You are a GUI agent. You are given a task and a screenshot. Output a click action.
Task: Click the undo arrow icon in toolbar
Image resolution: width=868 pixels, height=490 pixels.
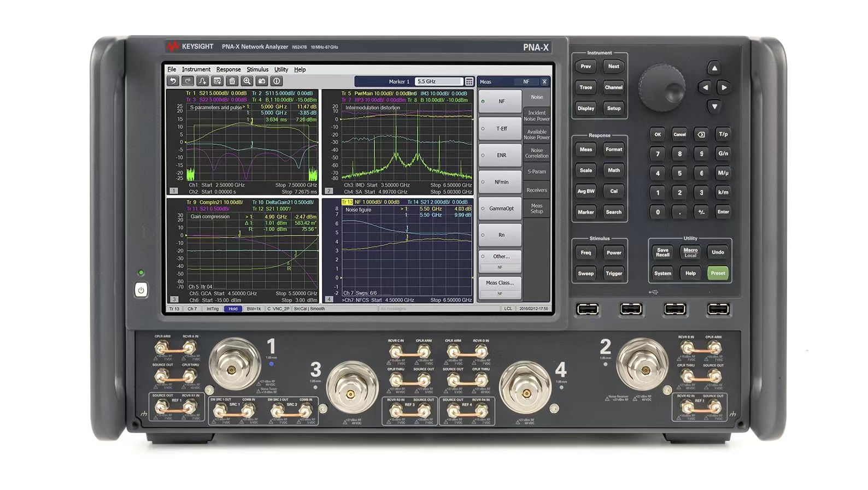(x=173, y=81)
